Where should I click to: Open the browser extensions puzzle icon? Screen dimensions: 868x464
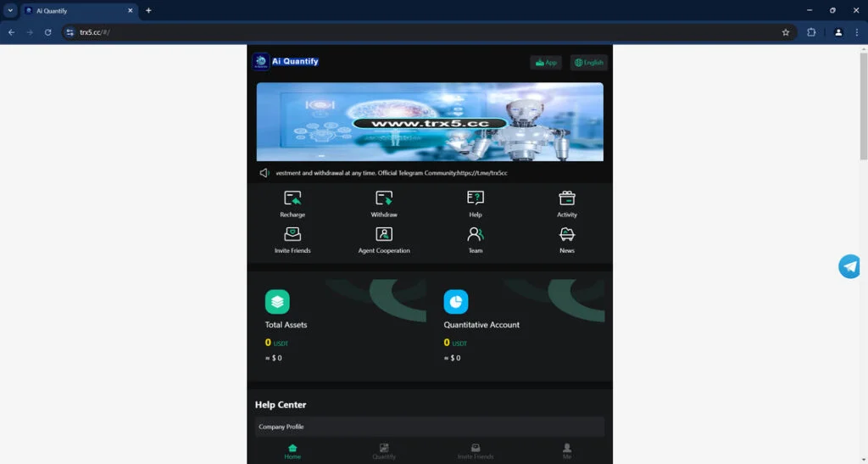(x=811, y=33)
